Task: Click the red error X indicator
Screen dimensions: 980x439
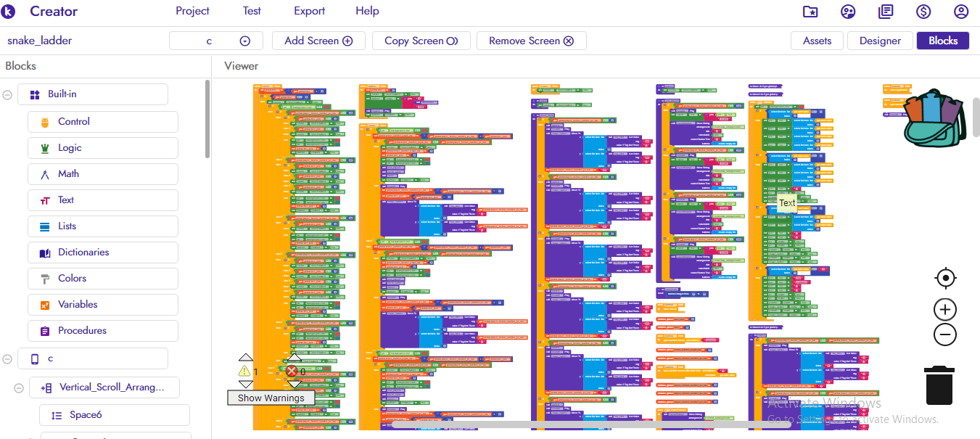Action: point(292,371)
